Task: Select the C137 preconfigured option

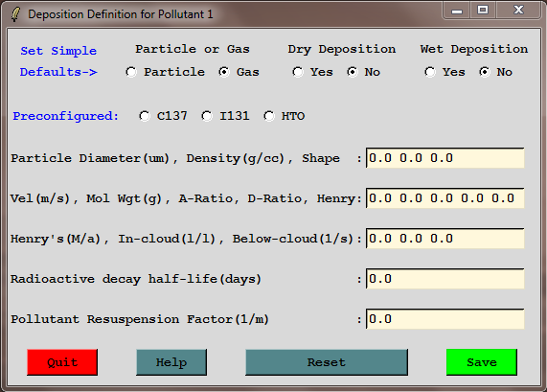Action: click(x=144, y=116)
